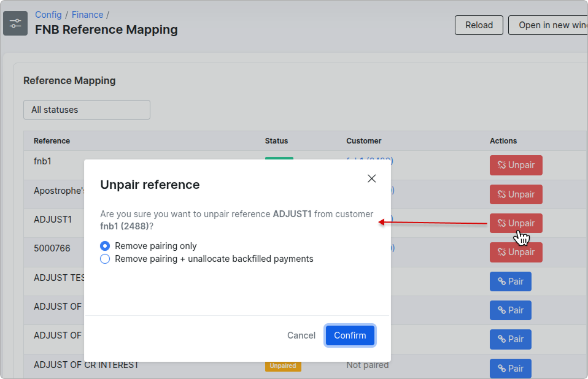Select the Remove pairing only option
The height and width of the screenshot is (379, 588).
pyautogui.click(x=105, y=246)
